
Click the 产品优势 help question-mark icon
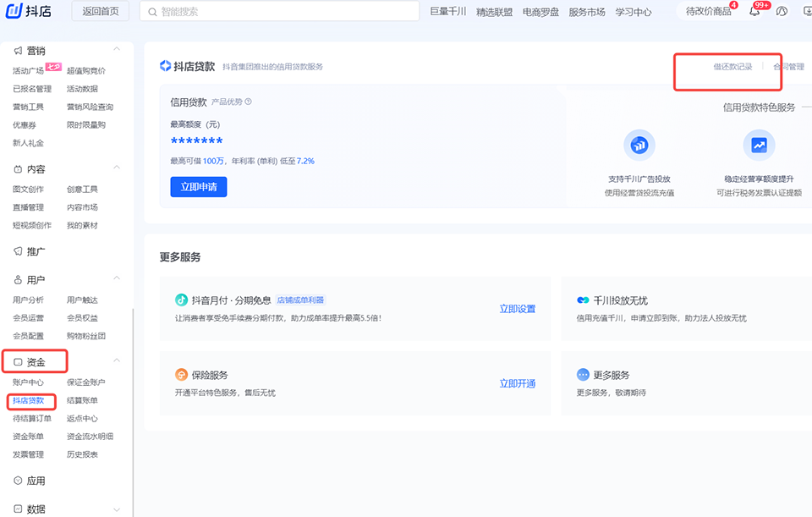(x=248, y=102)
